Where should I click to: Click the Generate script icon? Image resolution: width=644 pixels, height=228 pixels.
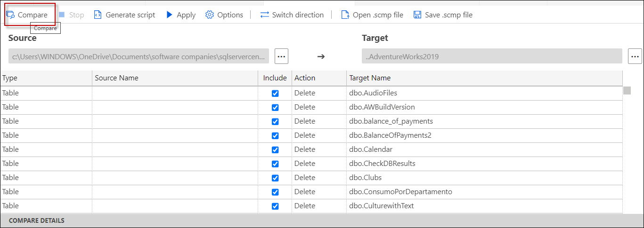98,15
